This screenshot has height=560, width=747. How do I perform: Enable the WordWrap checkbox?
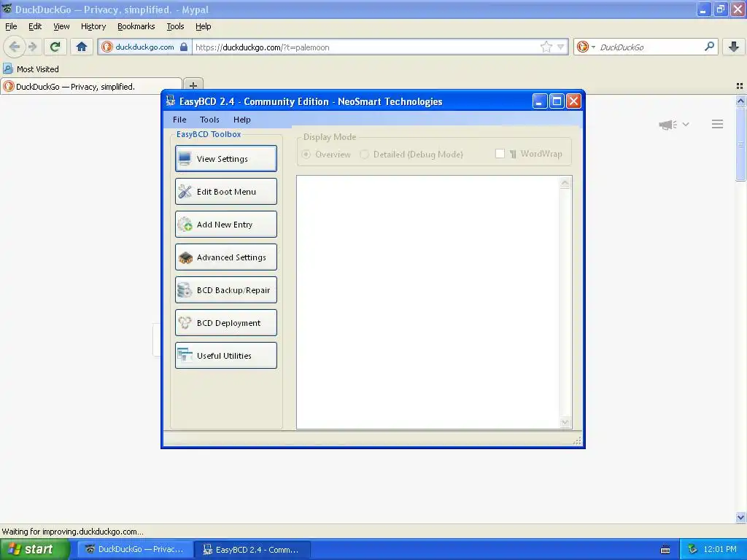coord(500,153)
